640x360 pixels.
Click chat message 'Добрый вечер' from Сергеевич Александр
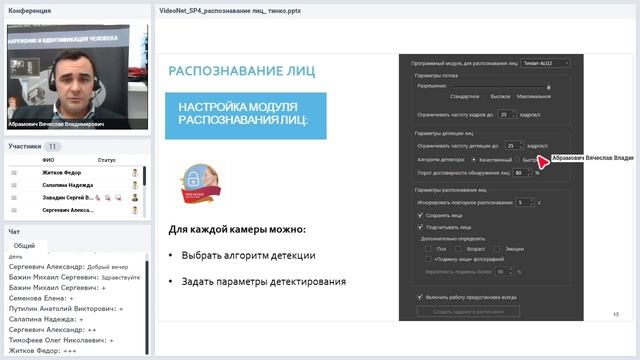coord(69,267)
